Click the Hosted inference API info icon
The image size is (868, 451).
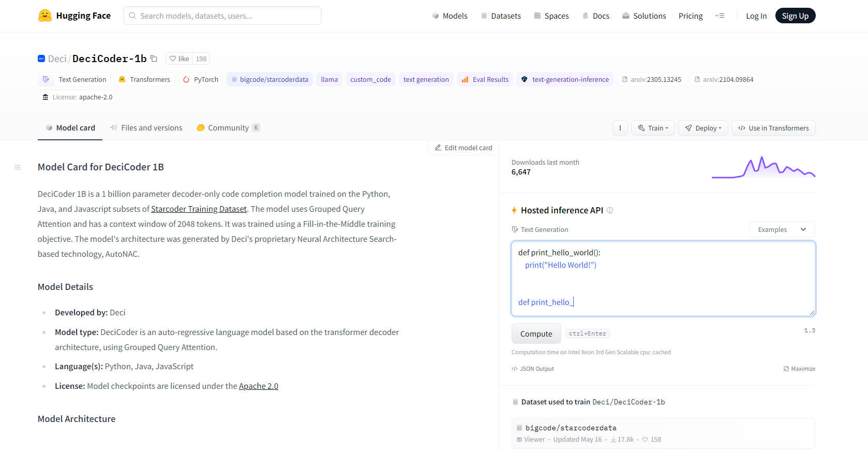[610, 210]
